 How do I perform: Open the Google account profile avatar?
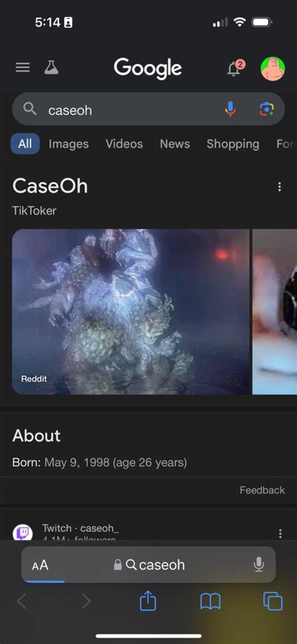tap(273, 69)
